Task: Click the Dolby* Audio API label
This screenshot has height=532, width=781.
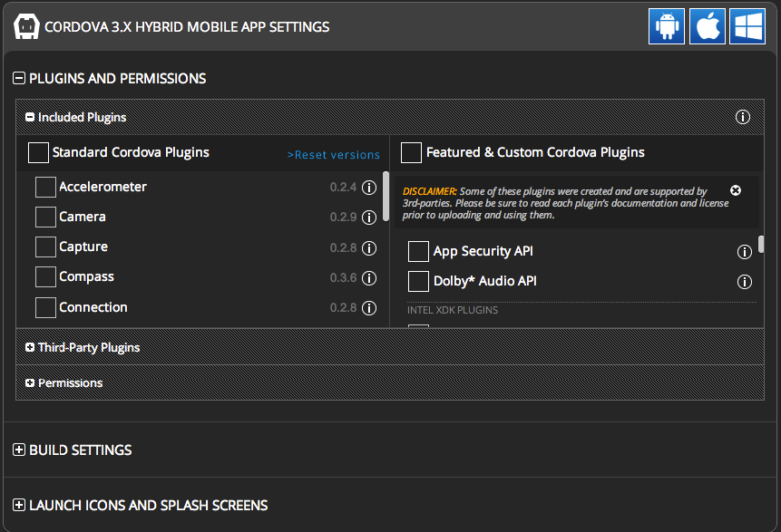Action: [x=485, y=281]
